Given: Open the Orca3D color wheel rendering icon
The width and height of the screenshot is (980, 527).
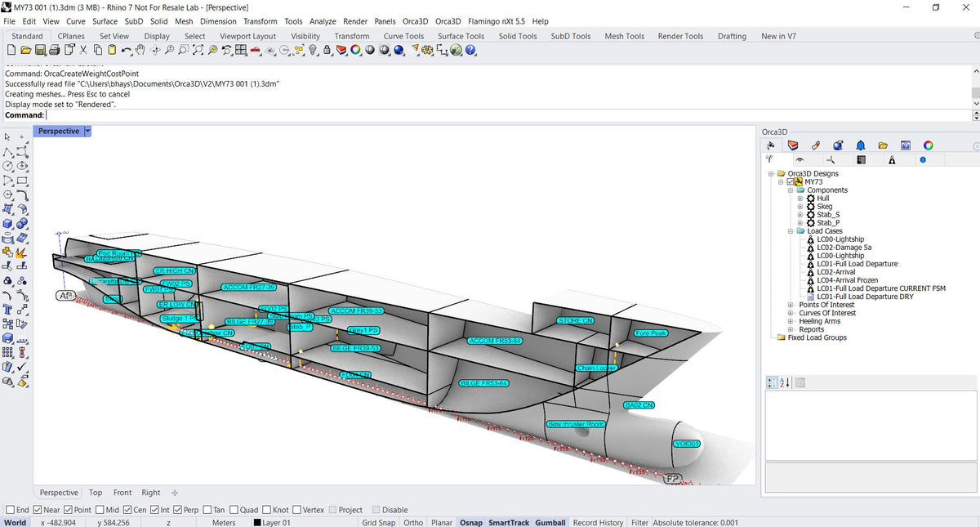Looking at the screenshot, I should click(928, 145).
